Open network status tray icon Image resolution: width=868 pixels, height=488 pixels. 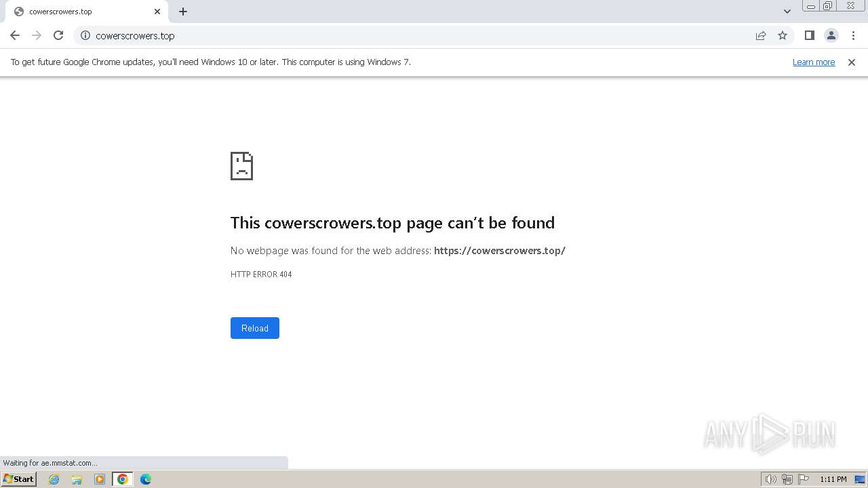pos(787,479)
